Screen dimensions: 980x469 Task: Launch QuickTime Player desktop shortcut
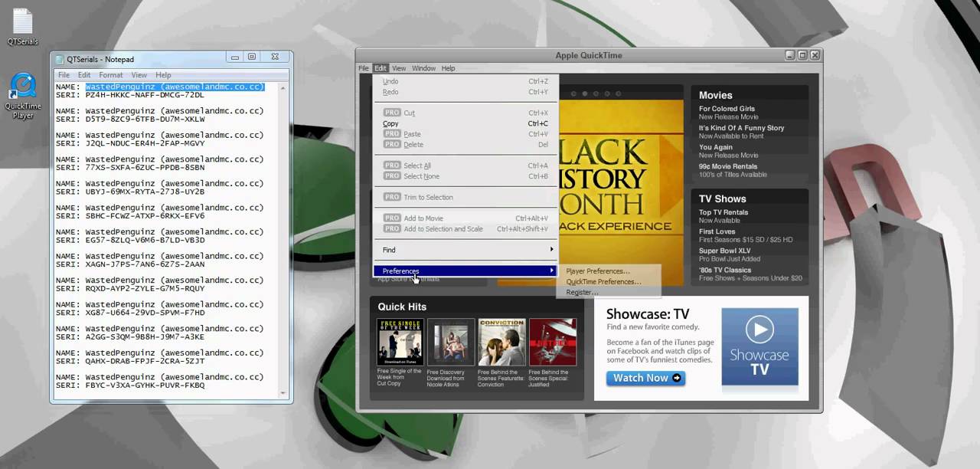[x=23, y=96]
